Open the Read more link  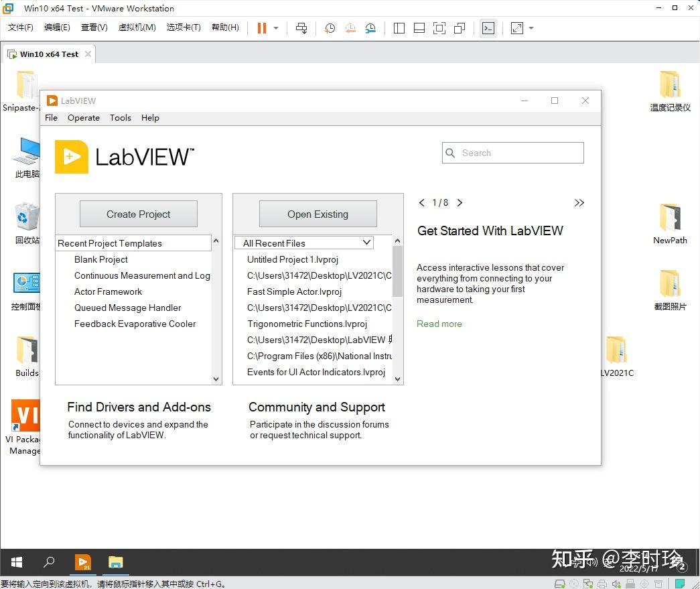click(x=439, y=324)
